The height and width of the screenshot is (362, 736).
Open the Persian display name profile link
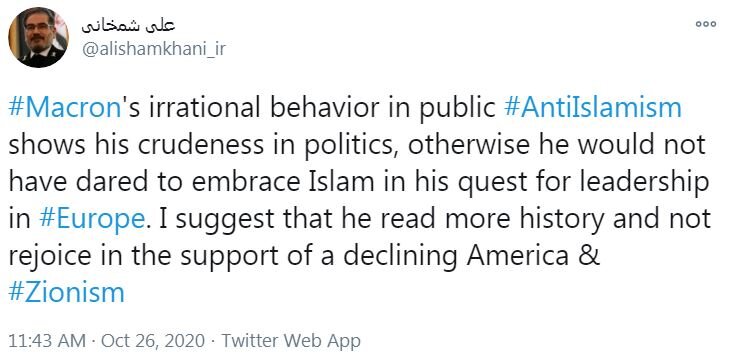pos(128,26)
